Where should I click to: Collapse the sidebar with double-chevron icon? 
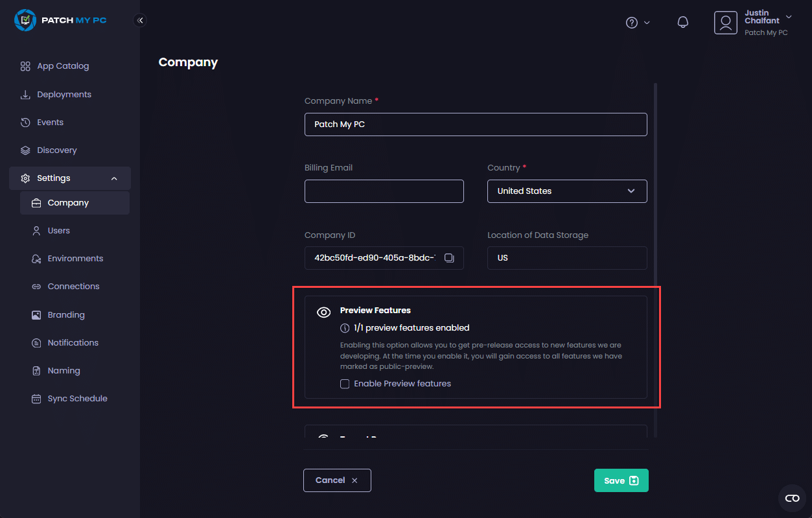(x=140, y=20)
